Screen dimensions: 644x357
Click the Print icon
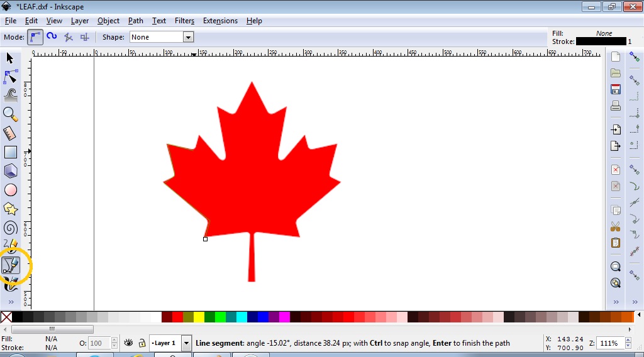[615, 106]
